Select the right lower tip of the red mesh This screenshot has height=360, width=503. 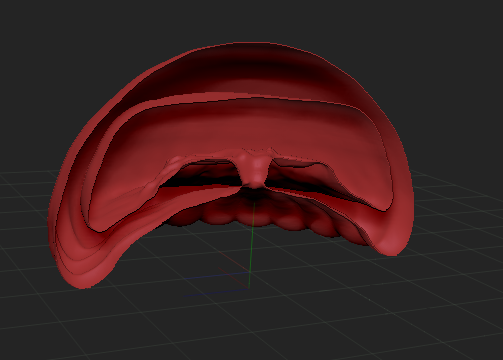pos(392,246)
